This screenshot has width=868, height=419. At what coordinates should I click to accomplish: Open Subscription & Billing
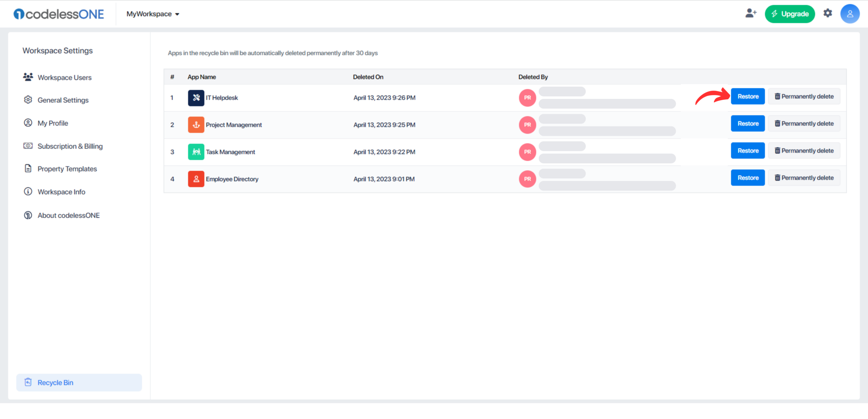tap(70, 146)
